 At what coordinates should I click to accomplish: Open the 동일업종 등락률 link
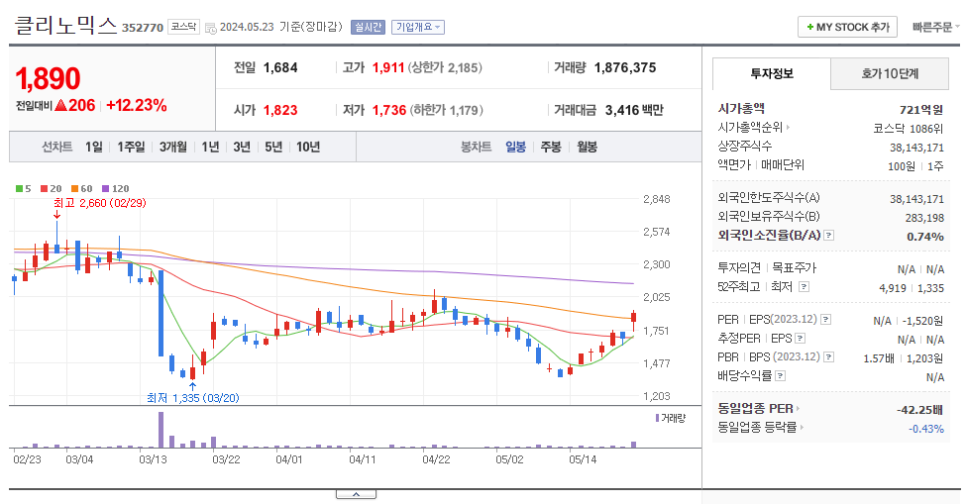(760, 427)
